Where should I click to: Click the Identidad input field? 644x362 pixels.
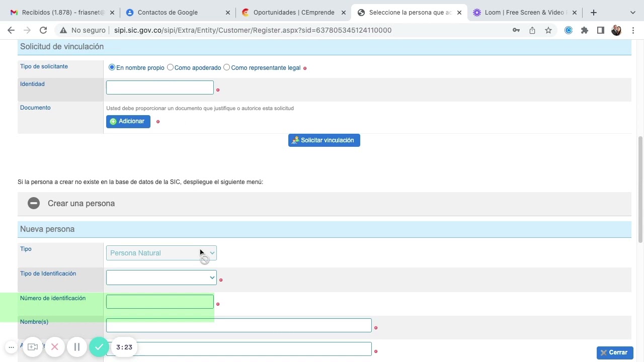coord(160,87)
